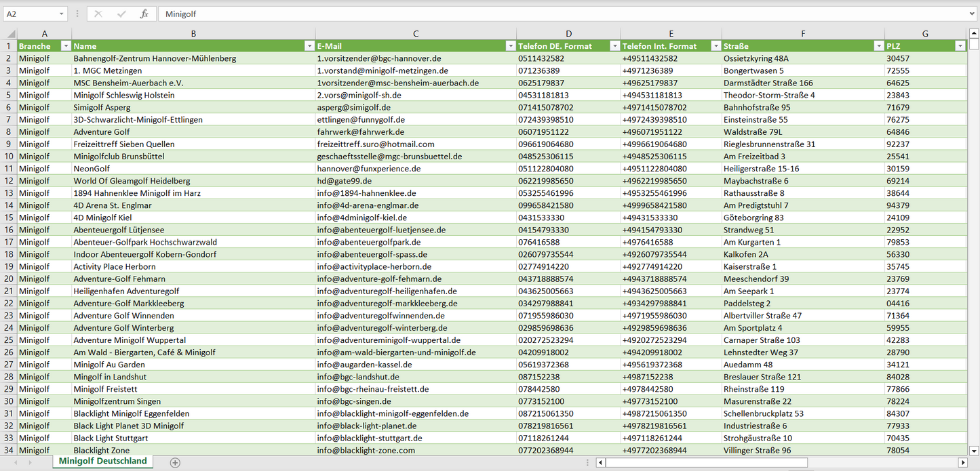Click the Insert Function fx icon
Screen dimensions: 980x471
[144, 14]
